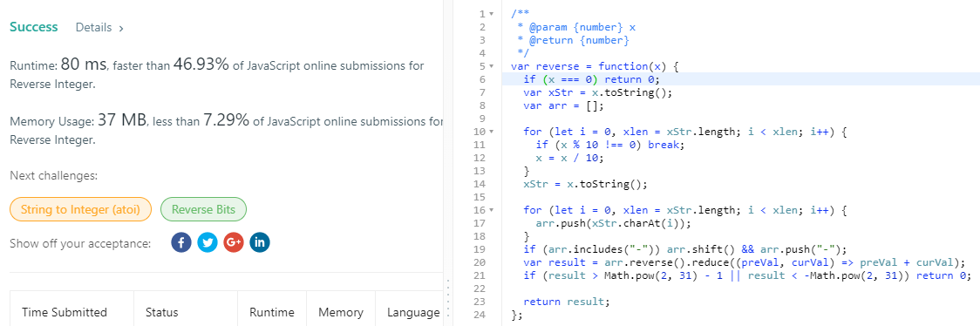Place cursor on line 6 if statement
Viewport: 980px width, 326px height.
[x=591, y=79]
